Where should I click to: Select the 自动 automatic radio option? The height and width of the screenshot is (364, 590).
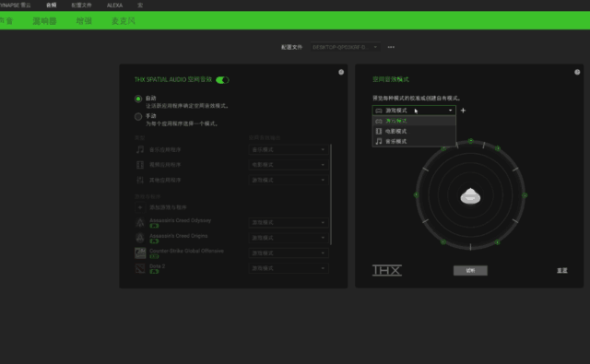[x=138, y=99]
